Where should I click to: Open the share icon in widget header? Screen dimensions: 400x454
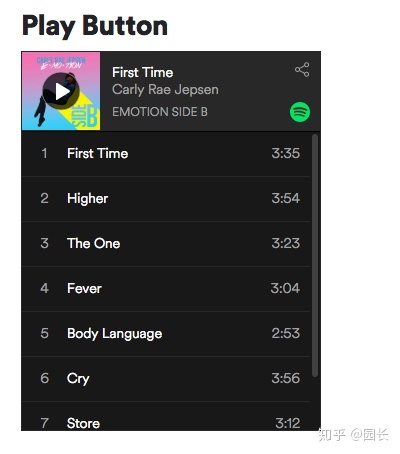pos(302,70)
